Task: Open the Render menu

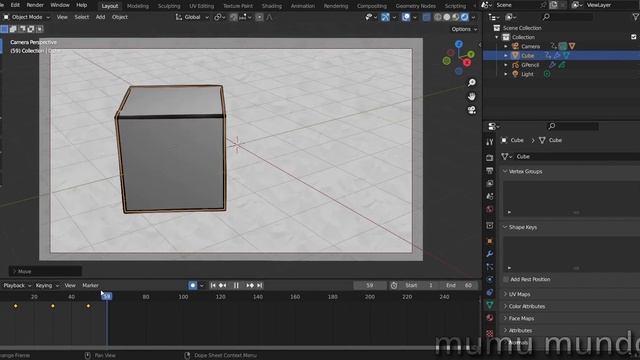Action: 35,5
